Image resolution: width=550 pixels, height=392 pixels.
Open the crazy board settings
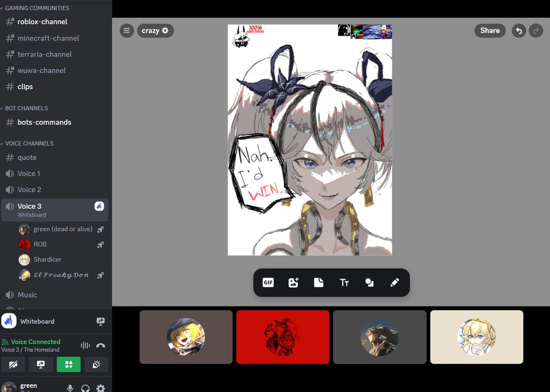[155, 31]
